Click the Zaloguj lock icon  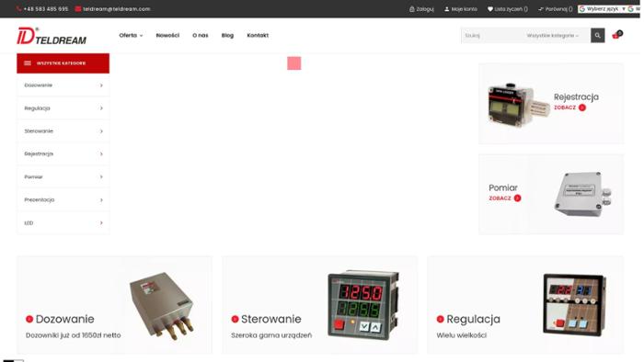pyautogui.click(x=412, y=8)
